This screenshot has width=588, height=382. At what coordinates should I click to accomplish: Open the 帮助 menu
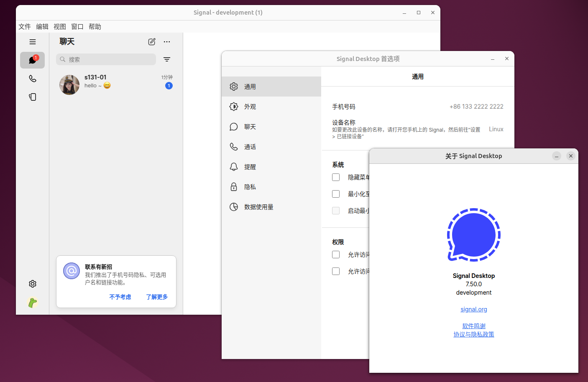tap(95, 26)
